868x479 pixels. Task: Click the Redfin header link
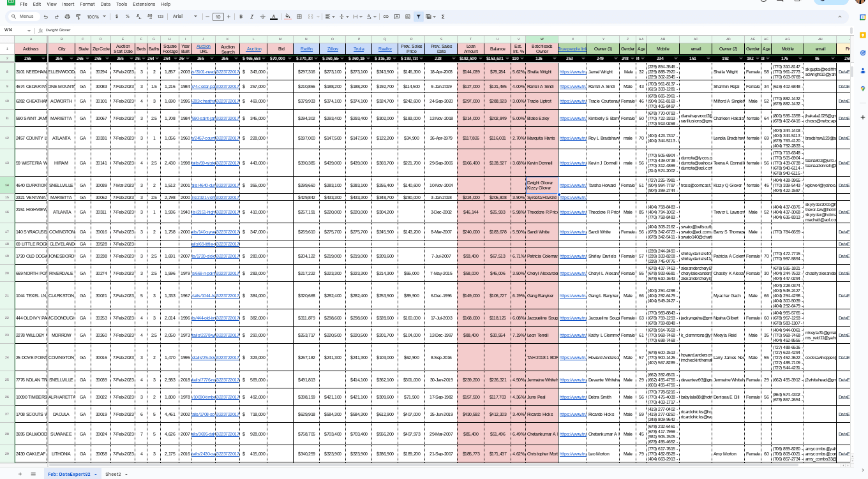[306, 48]
